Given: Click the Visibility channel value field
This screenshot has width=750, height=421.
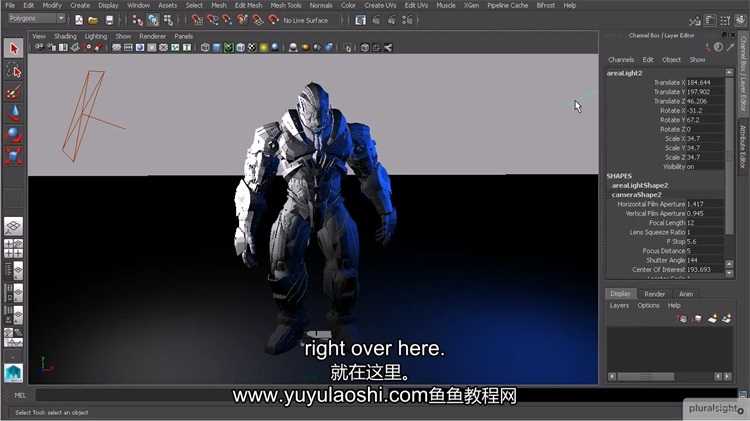Looking at the screenshot, I should click(x=705, y=166).
